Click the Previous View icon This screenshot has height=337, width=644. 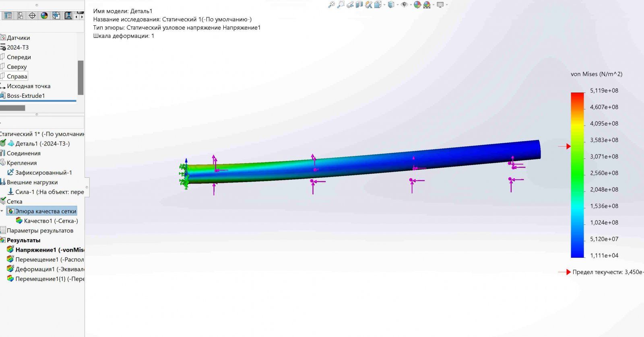[x=350, y=5]
